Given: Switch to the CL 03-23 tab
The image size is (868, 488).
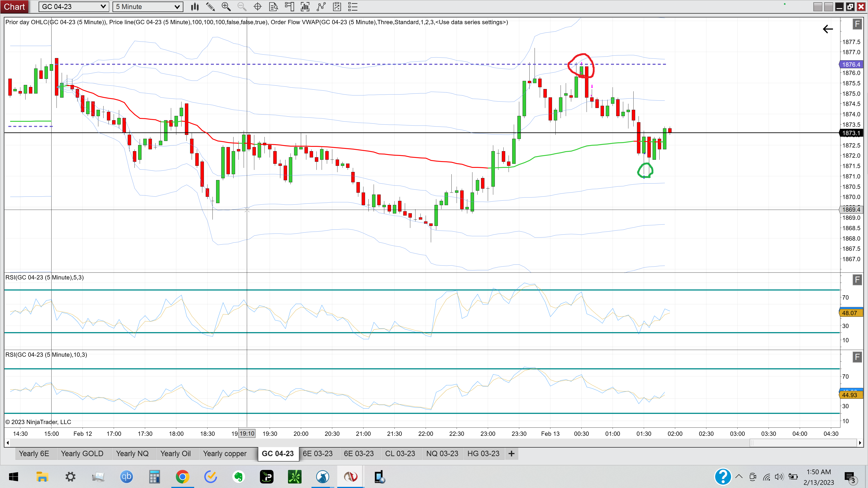Looking at the screenshot, I should [x=400, y=454].
